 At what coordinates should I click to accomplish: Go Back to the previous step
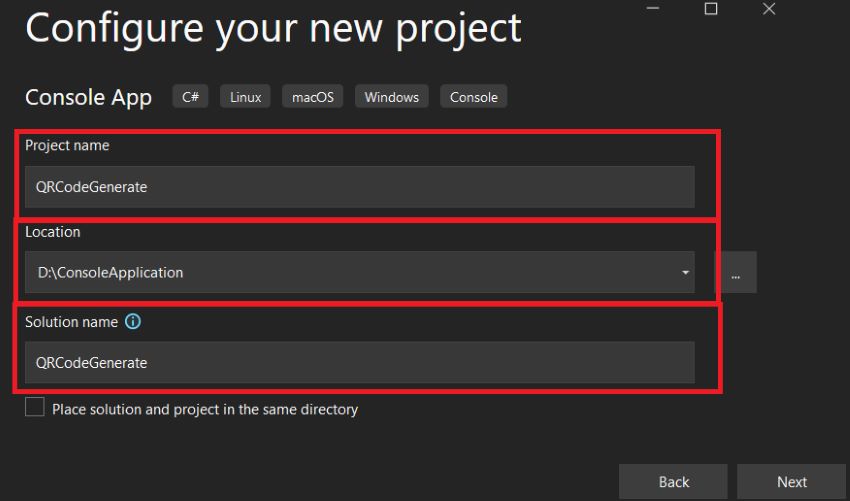coord(673,482)
